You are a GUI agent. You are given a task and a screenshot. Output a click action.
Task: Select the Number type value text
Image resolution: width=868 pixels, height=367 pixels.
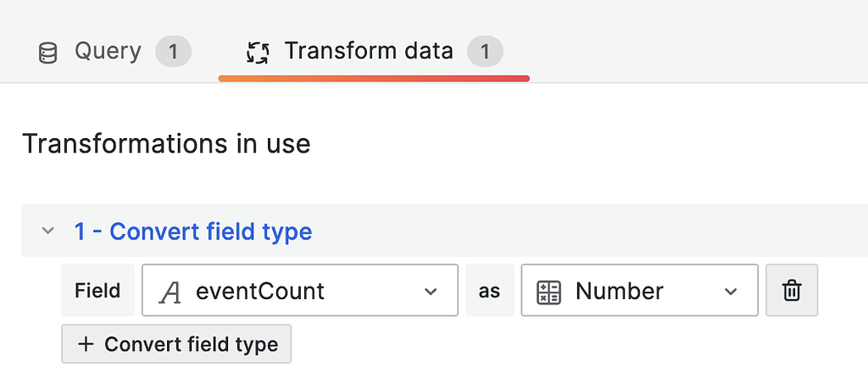(619, 292)
